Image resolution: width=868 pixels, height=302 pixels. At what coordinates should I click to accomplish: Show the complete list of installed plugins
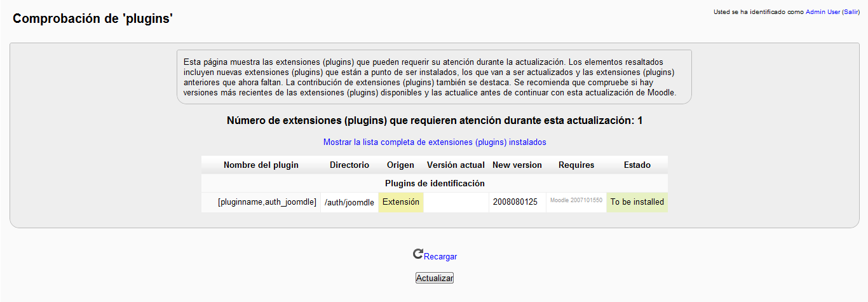(x=435, y=142)
